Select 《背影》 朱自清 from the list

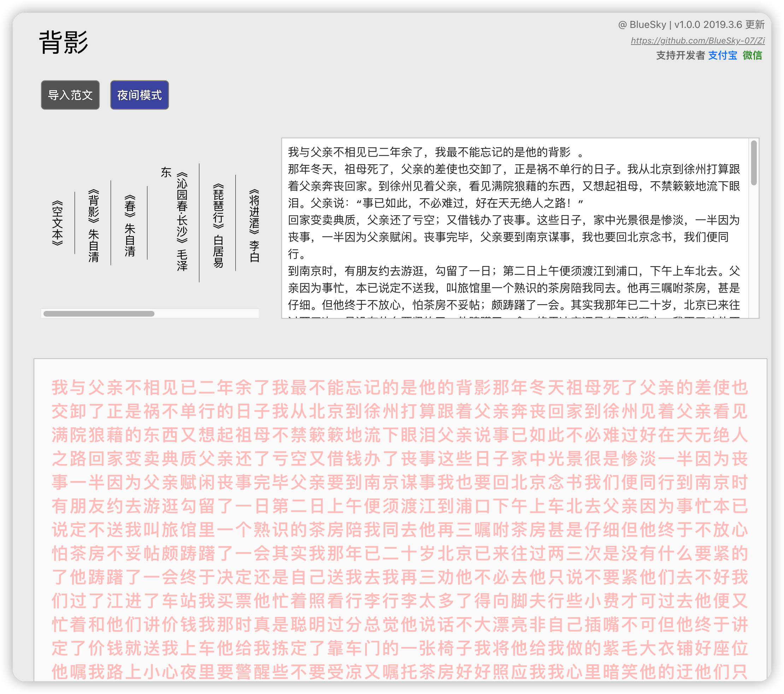pos(94,226)
